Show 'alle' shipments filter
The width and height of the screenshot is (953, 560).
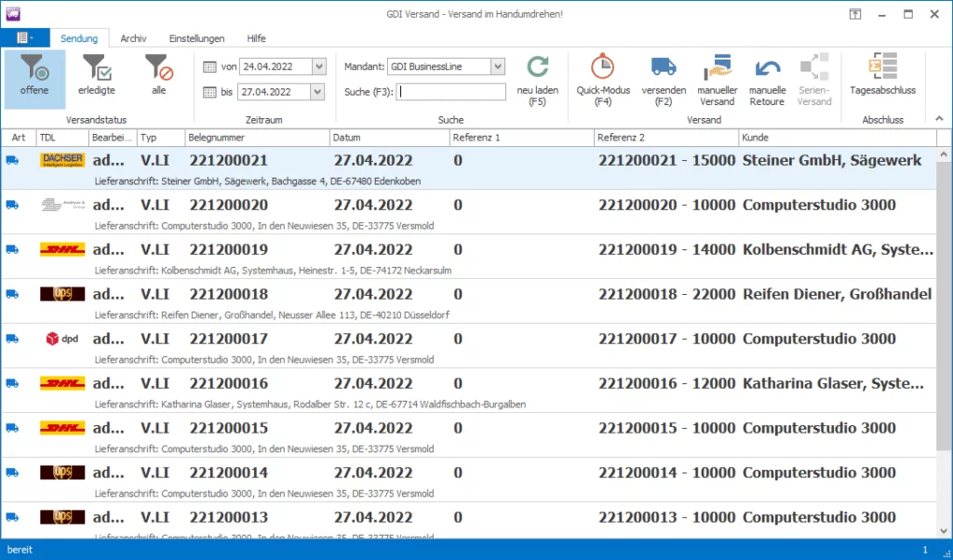coord(158,76)
